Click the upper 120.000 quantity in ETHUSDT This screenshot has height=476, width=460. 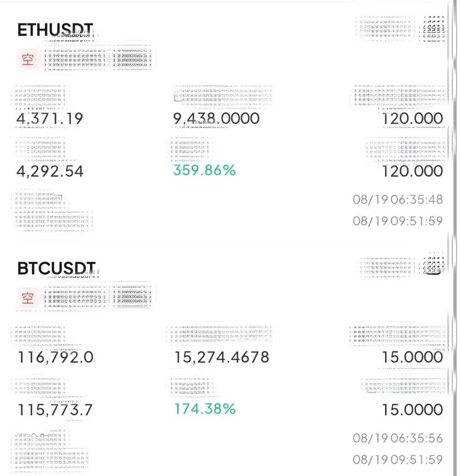tap(412, 118)
